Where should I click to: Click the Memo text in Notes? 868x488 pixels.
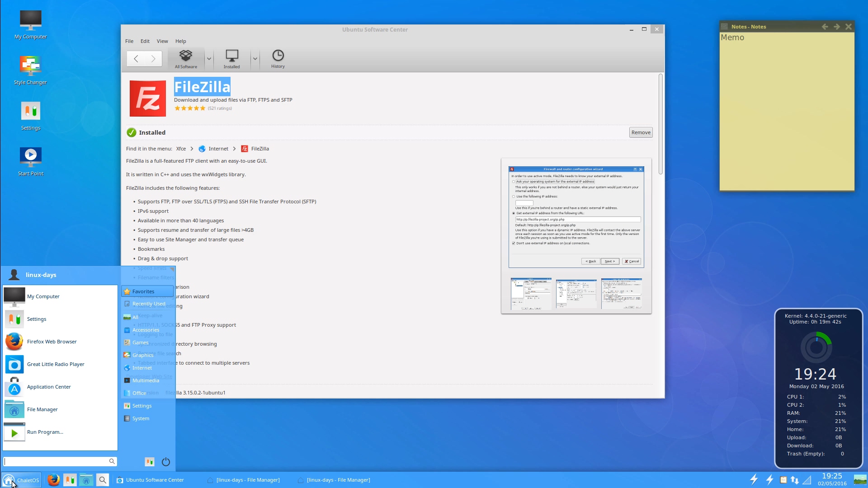tap(732, 38)
